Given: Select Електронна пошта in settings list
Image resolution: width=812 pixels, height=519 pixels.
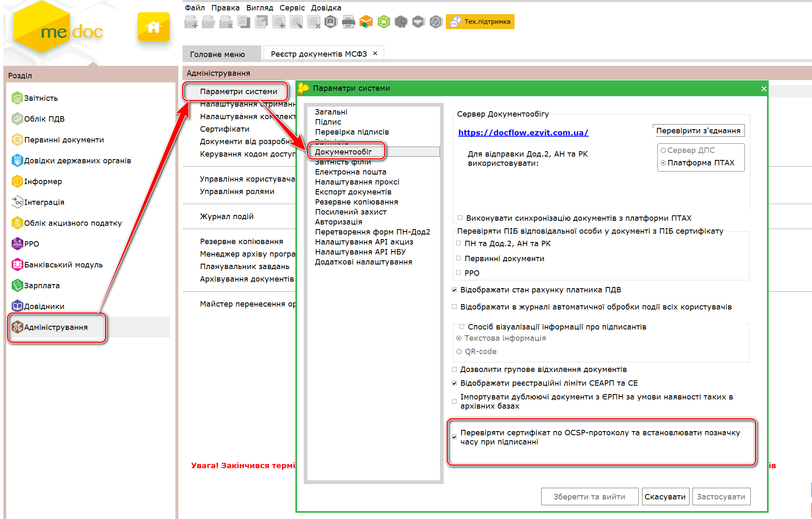Looking at the screenshot, I should pyautogui.click(x=350, y=172).
